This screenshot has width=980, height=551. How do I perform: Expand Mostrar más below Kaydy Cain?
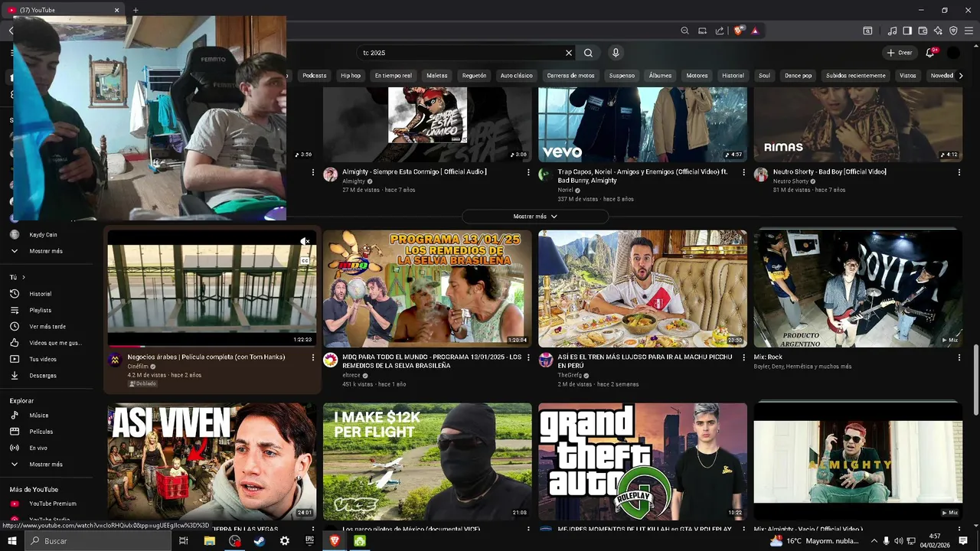[46, 251]
